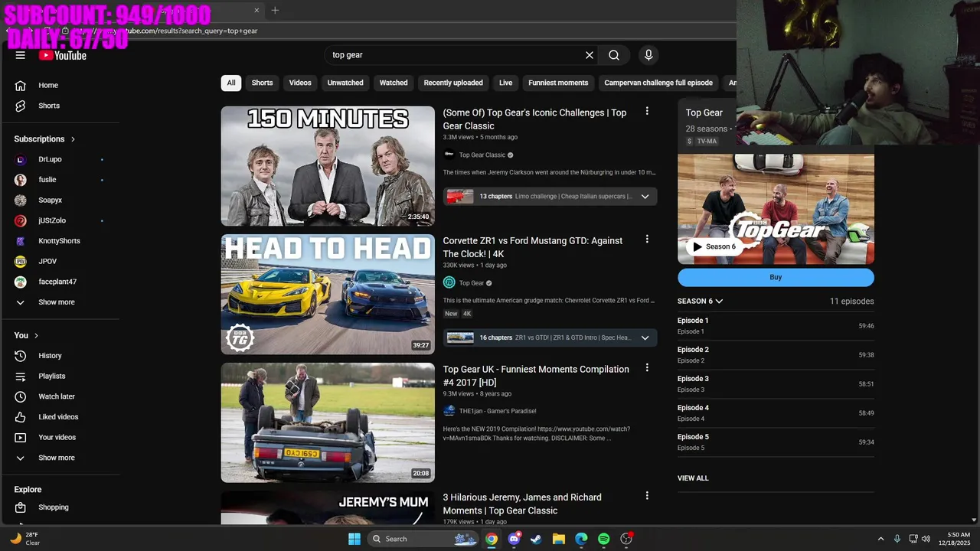Open a new browser tab with plus button
The height and width of the screenshot is (551, 980).
tap(275, 10)
